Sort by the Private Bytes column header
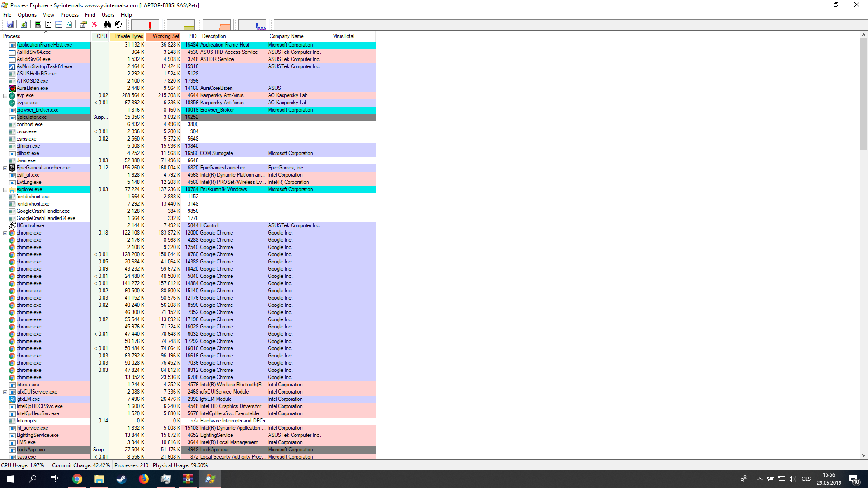868x488 pixels. tap(127, 36)
